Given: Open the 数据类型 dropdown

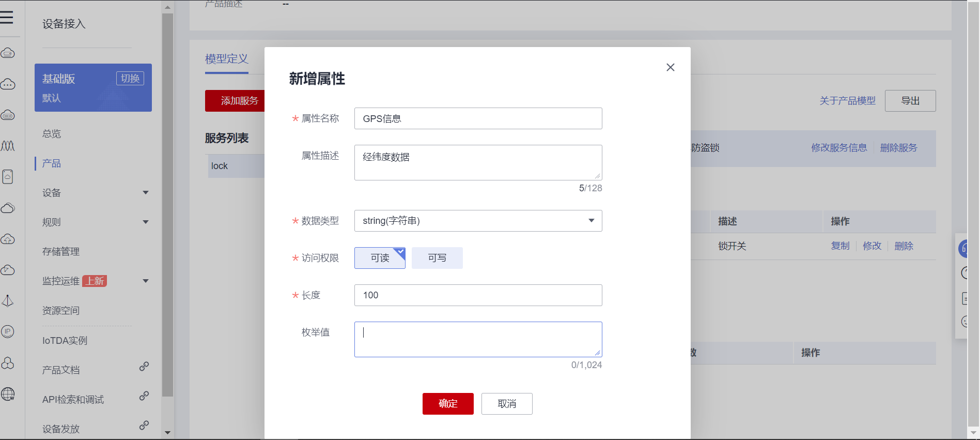Looking at the screenshot, I should (478, 221).
